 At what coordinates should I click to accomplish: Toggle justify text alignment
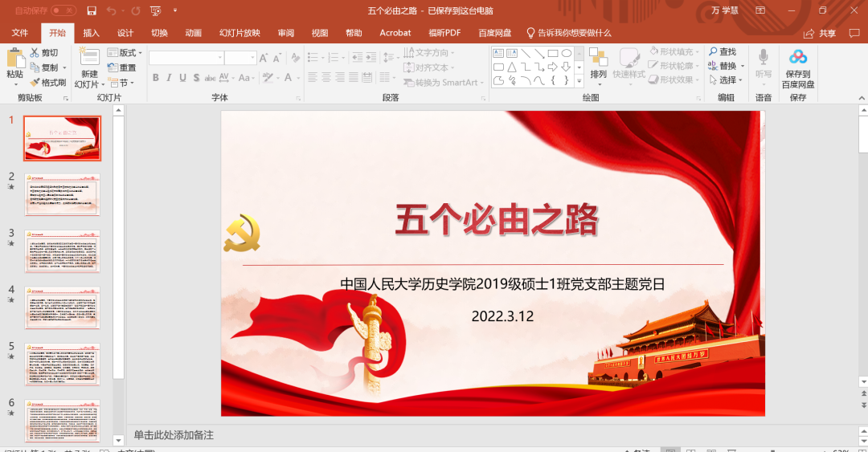point(353,77)
